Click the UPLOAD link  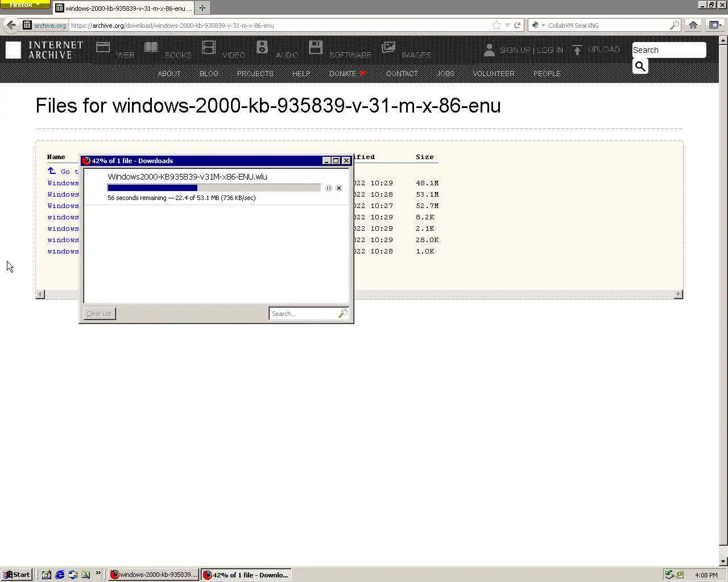[603, 50]
